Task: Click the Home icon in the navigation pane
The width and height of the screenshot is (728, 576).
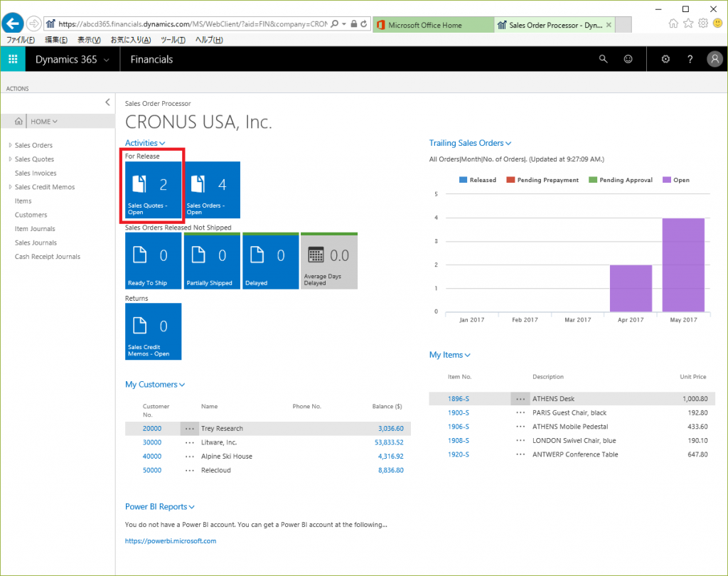Action: pyautogui.click(x=18, y=121)
